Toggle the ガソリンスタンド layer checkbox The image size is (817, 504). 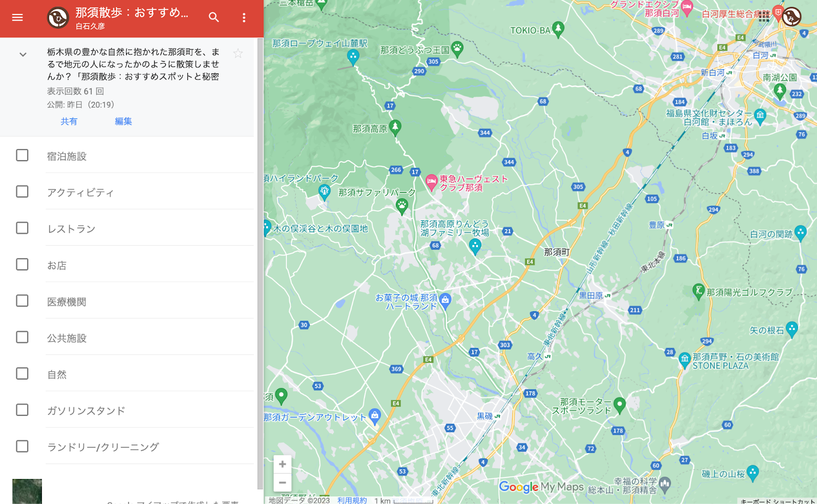click(x=22, y=410)
